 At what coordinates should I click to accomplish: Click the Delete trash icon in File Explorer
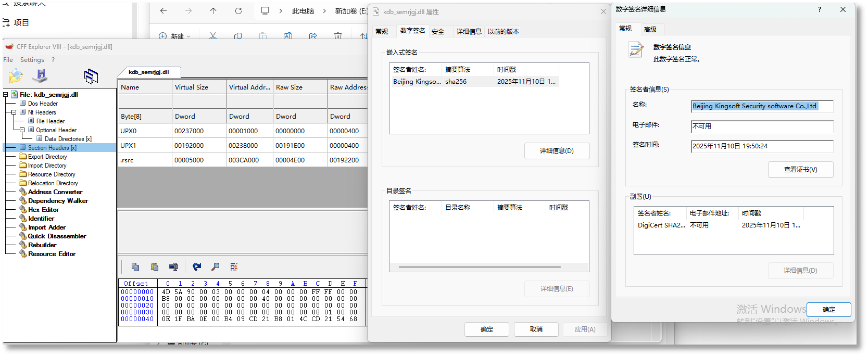coord(338,36)
